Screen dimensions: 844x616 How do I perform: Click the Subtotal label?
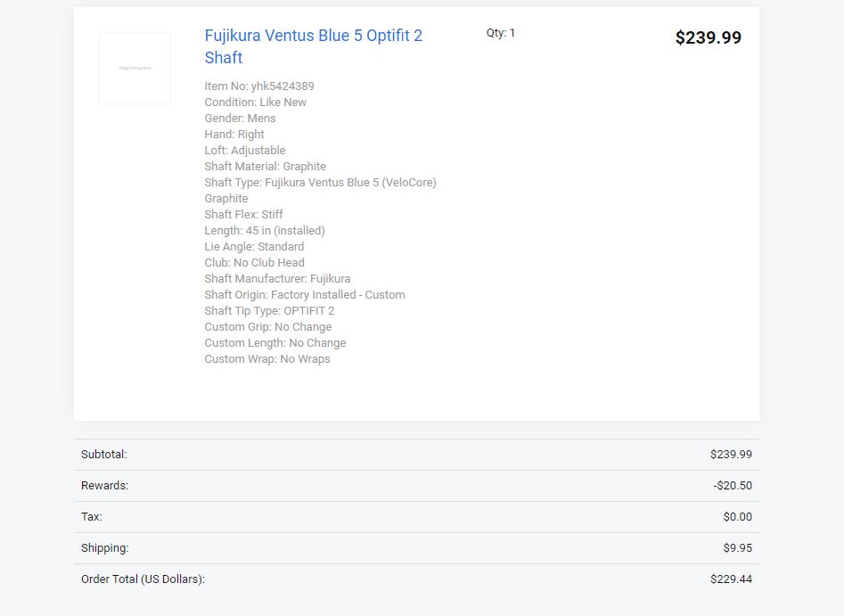[x=104, y=455]
